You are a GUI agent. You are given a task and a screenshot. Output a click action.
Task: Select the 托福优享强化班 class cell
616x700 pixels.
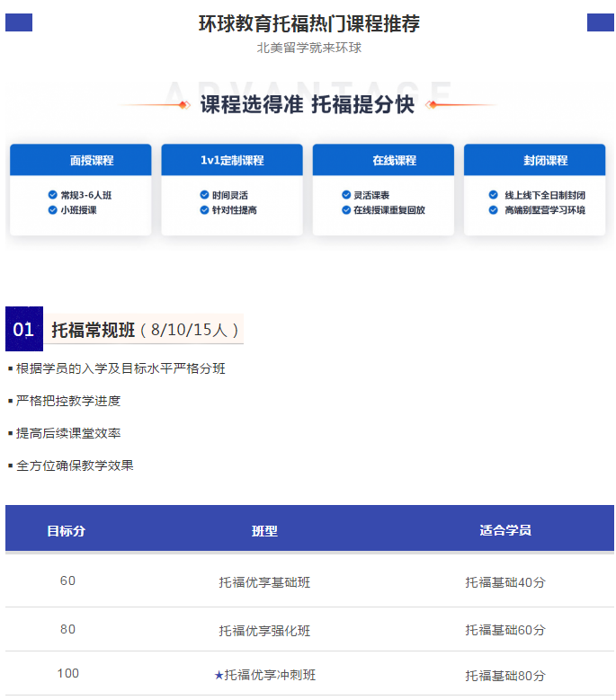point(264,630)
